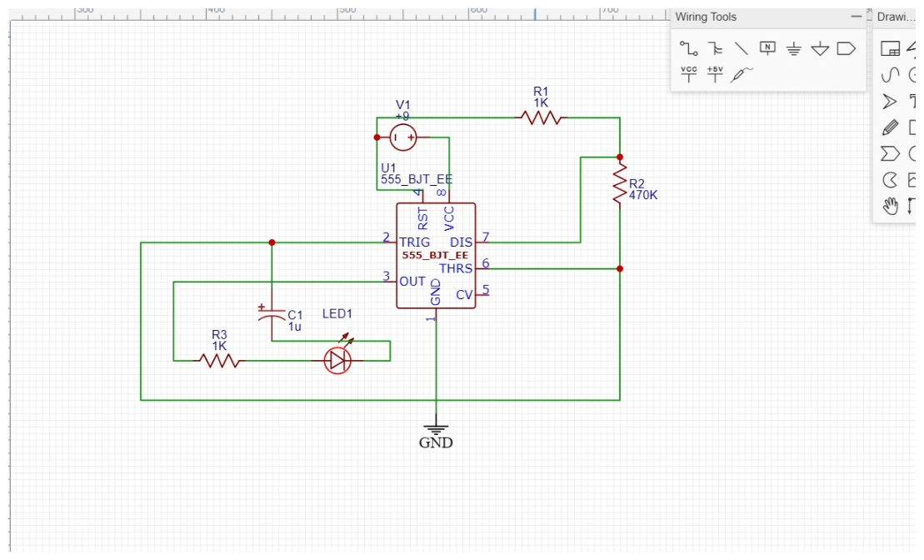Viewport: 924px width, 560px height.
Task: Select the Ground symbol tool
Action: tap(792, 48)
